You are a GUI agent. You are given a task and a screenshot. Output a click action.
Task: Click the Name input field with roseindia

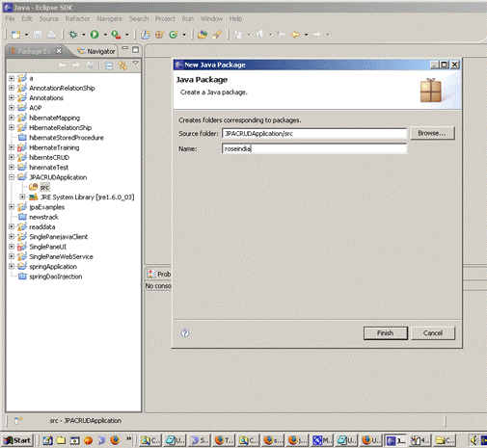(x=314, y=148)
